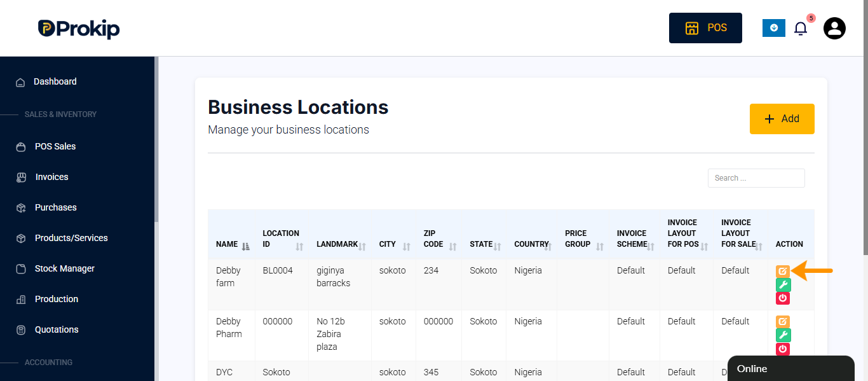Click the Quotations calculator icon
This screenshot has height=381, width=868.
point(21,330)
